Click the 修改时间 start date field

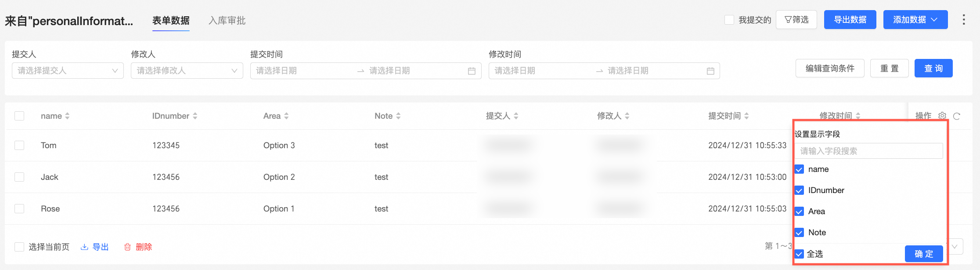(542, 71)
